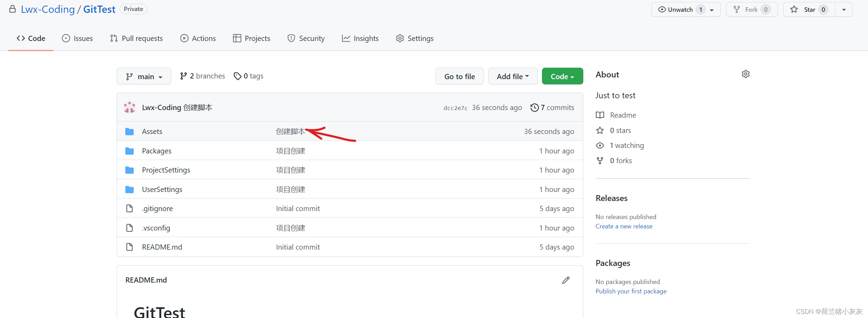
Task: View the 0 tags link
Action: point(249,76)
